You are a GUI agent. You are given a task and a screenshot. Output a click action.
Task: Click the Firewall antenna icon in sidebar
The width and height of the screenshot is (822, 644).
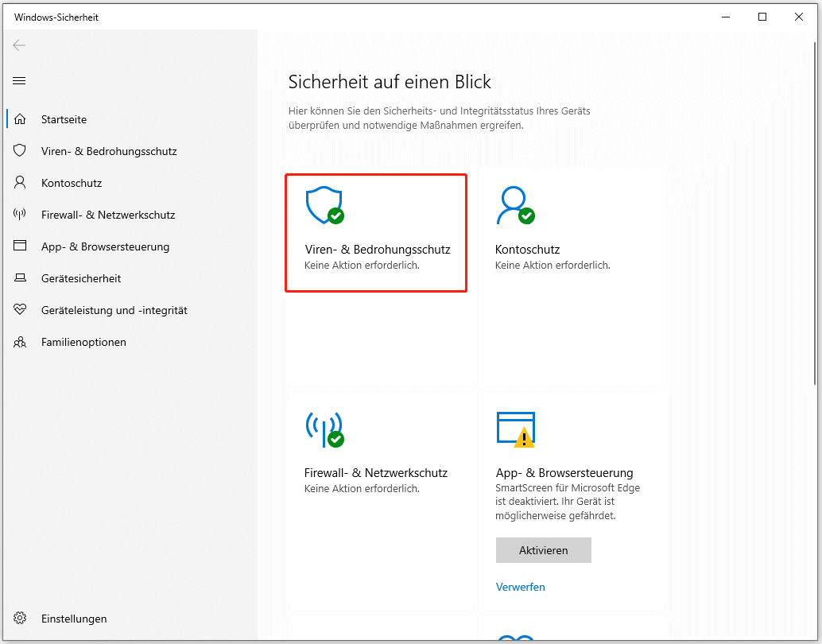21,215
